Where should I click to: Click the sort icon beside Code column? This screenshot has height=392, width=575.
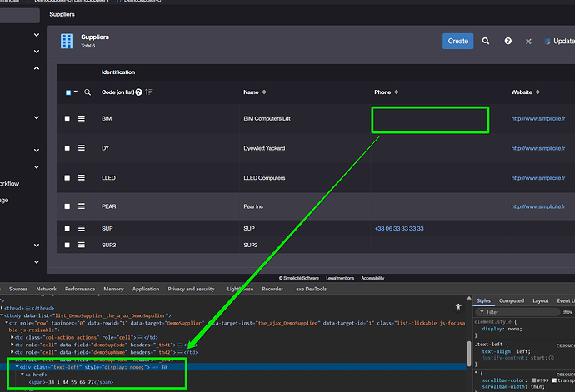tap(149, 92)
